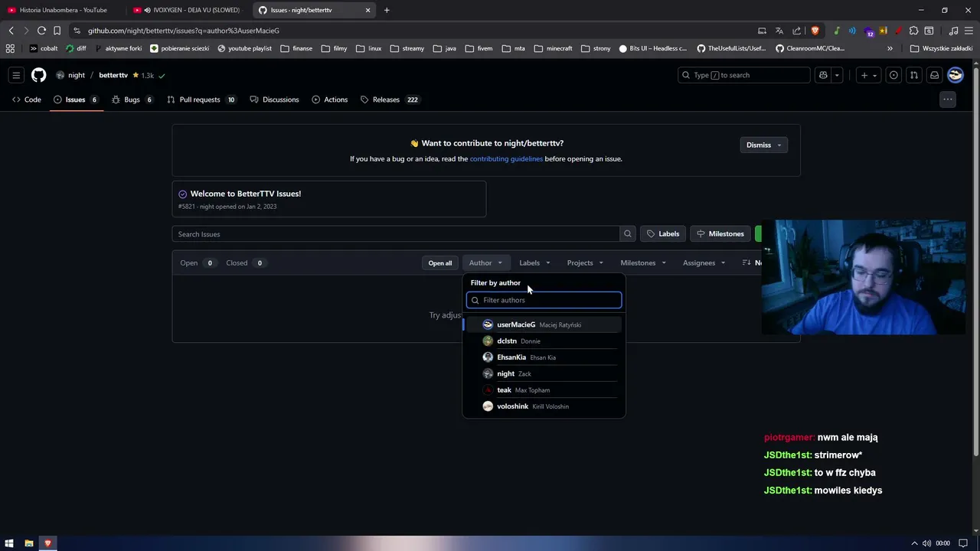This screenshot has height=551, width=980.
Task: Open the create new plus dropdown
Action: 868,75
